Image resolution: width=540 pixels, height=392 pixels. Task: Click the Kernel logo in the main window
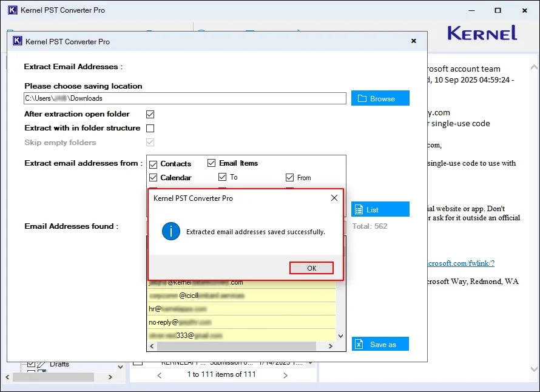coord(482,33)
